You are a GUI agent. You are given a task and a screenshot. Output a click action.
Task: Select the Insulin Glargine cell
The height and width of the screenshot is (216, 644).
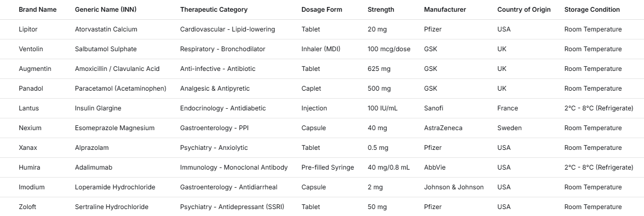[98, 108]
